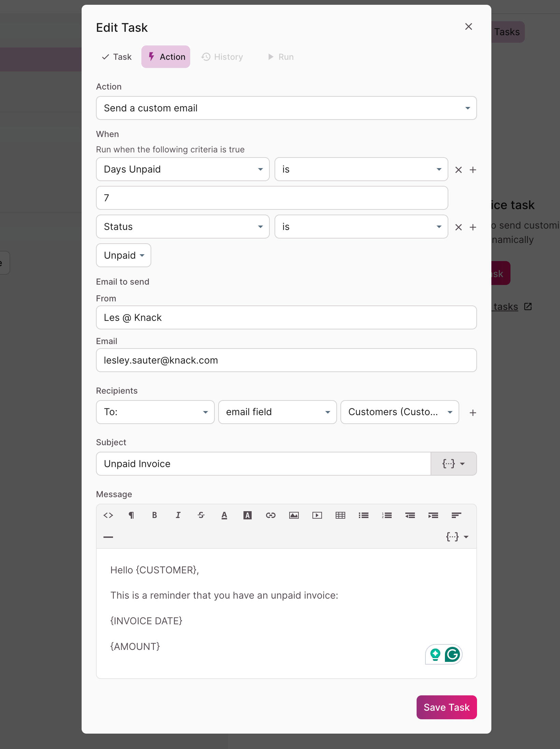Insert a horizontal rule in the message

click(108, 537)
